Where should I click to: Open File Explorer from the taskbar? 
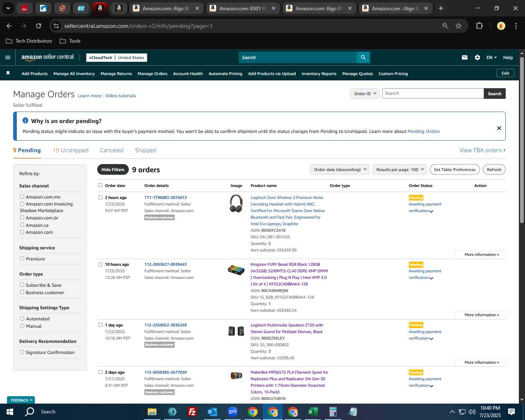[152, 412]
